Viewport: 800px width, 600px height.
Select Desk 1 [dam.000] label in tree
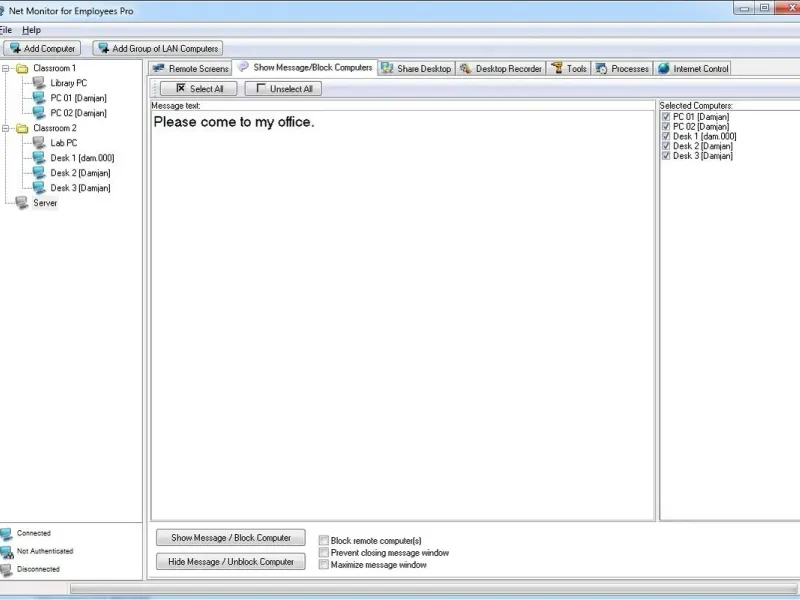[x=82, y=158]
